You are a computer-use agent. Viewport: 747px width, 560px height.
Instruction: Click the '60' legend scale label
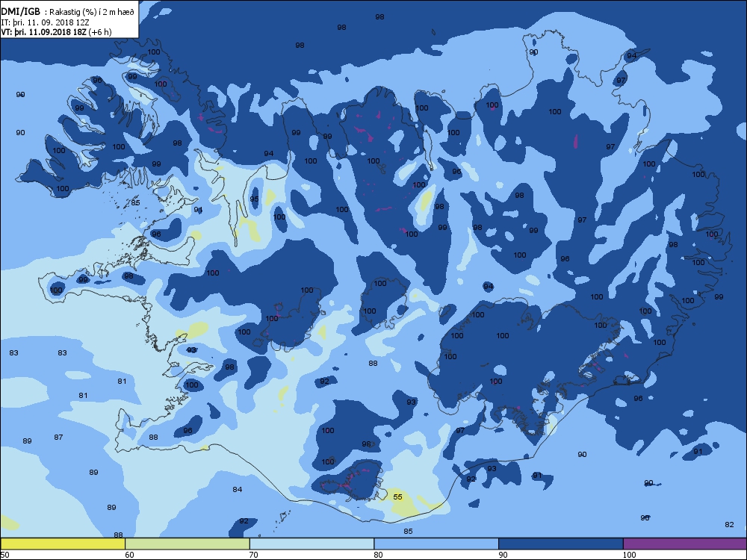(x=129, y=554)
